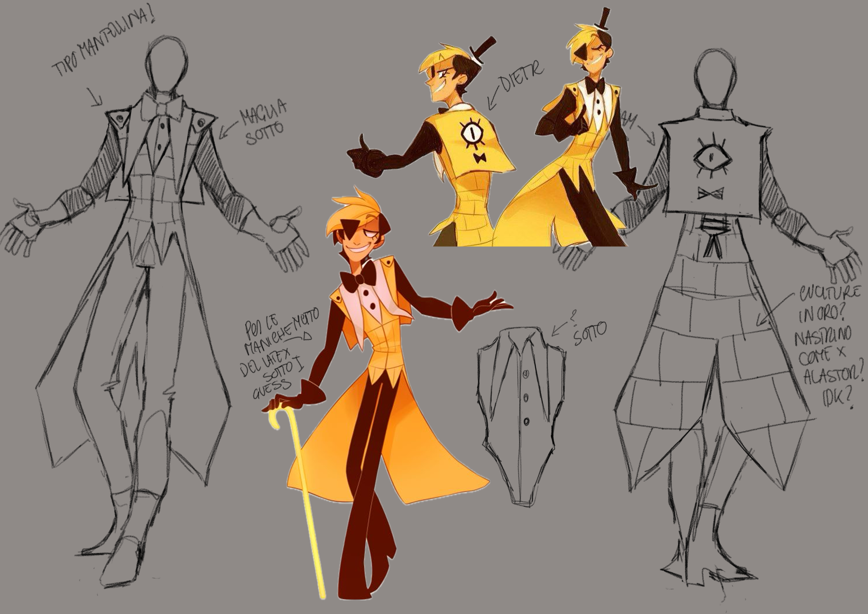Click the 'SOTTO' label near the vest sketch

(591, 333)
